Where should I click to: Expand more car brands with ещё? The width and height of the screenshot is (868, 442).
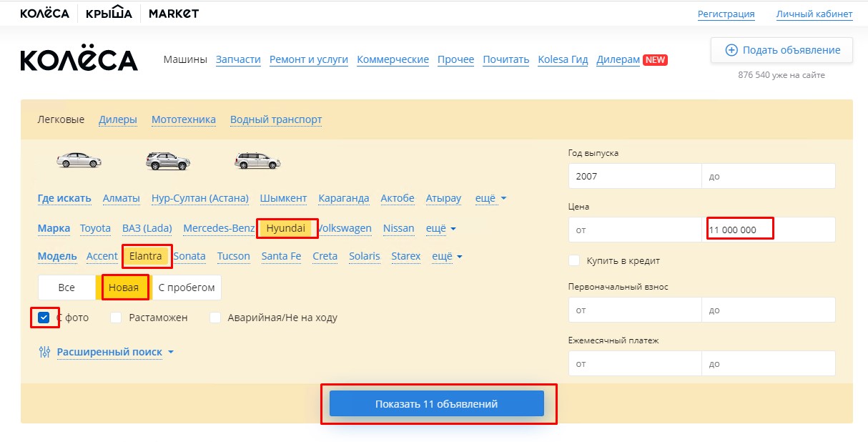coord(440,228)
